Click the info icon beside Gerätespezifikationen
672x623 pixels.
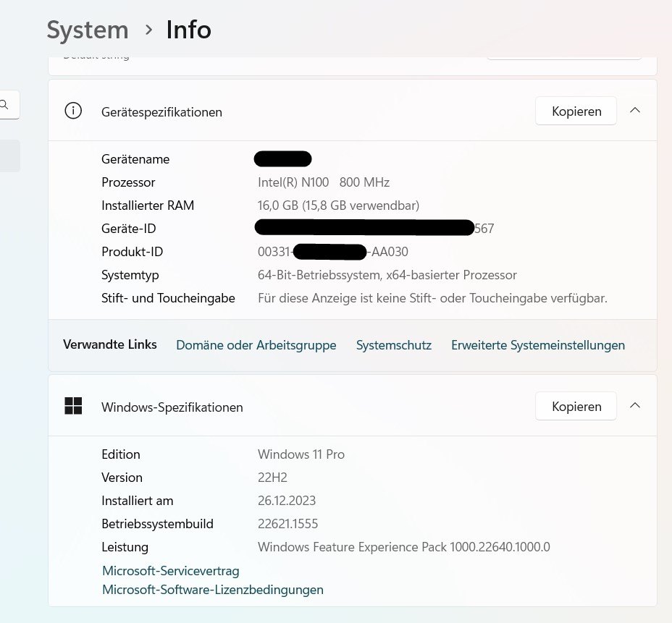coord(73,111)
